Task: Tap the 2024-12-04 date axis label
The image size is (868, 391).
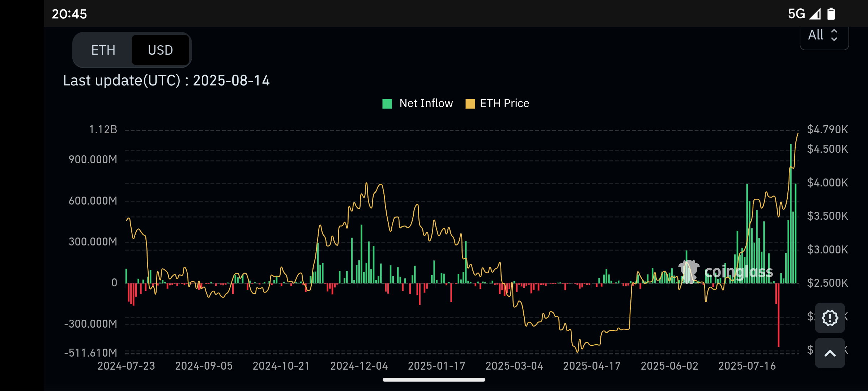Action: coord(359,366)
